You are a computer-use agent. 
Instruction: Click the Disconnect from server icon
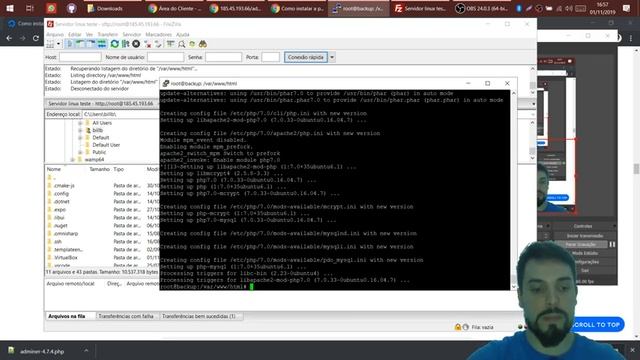point(148,44)
